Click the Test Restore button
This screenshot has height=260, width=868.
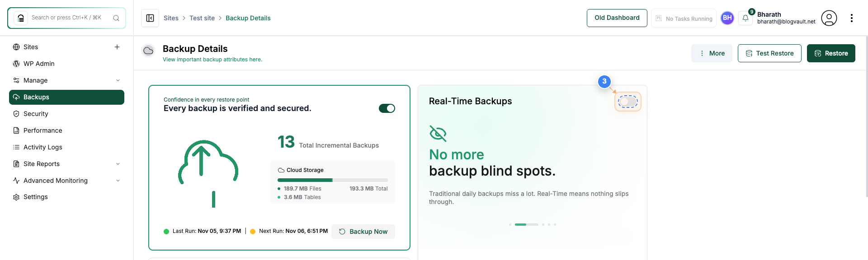769,53
